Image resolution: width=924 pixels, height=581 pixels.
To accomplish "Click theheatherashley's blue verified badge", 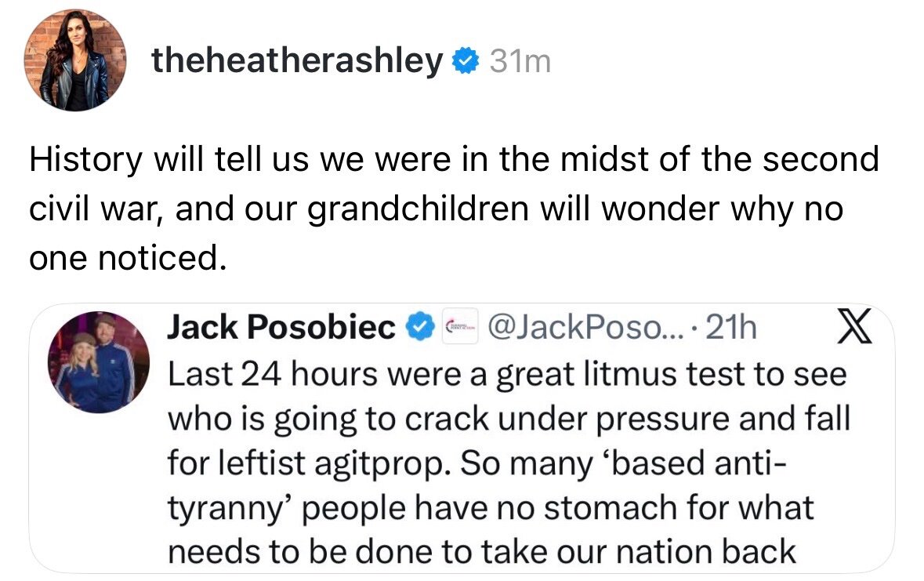I will [x=466, y=61].
